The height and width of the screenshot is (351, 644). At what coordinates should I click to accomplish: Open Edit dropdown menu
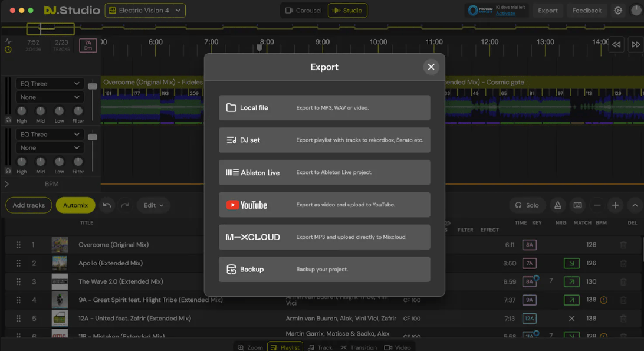click(x=153, y=205)
